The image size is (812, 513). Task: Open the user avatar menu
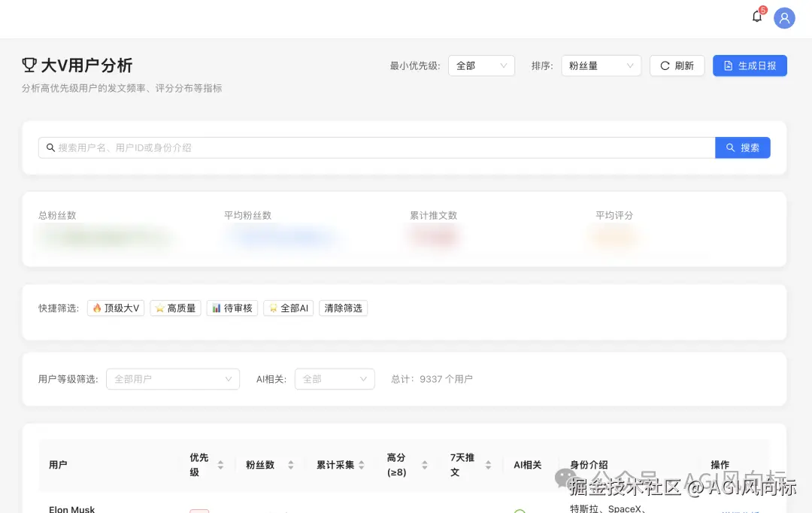coord(784,18)
